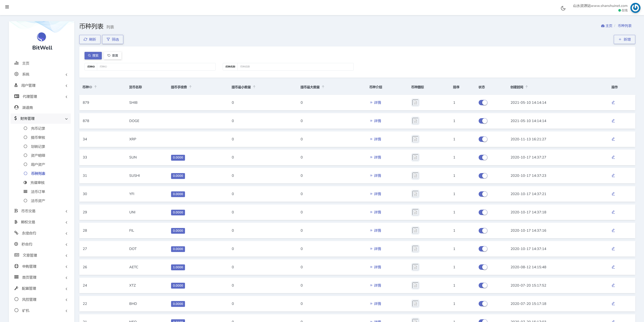
Task: Toggle dark mode moon icon
Action: tap(563, 8)
